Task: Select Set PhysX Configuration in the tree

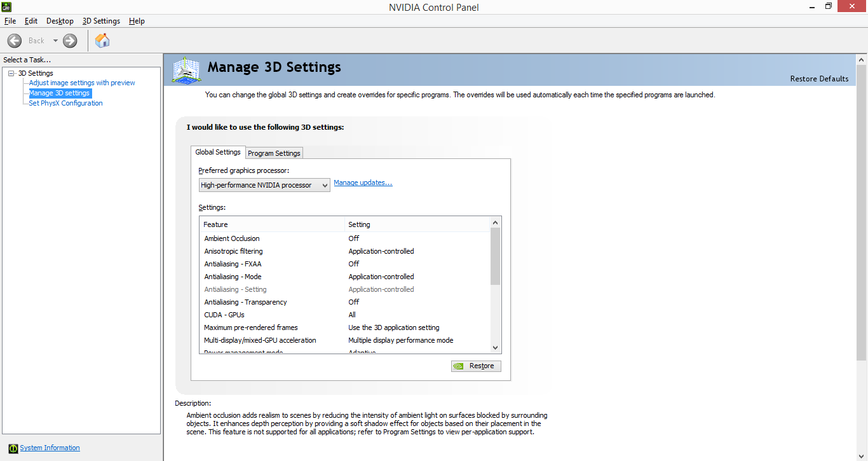Action: [x=65, y=103]
